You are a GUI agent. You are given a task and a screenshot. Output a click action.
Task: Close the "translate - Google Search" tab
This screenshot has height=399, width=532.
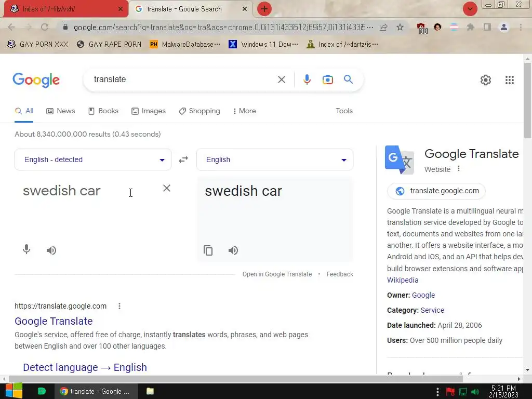point(245,9)
